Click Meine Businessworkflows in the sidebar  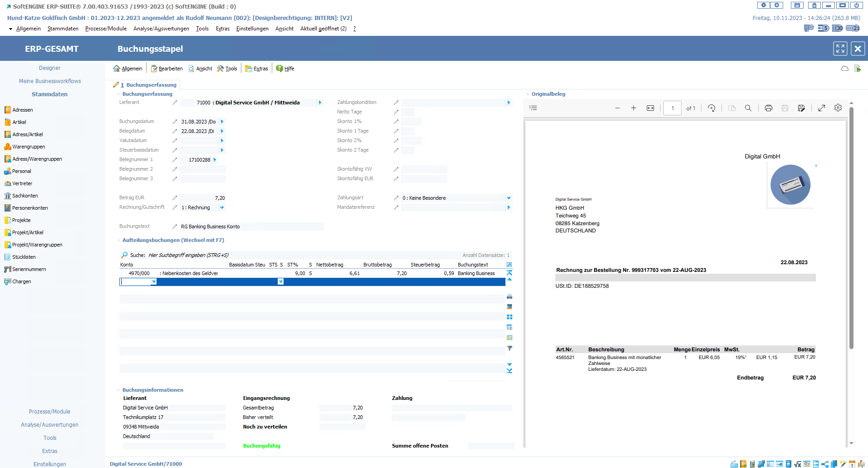coord(50,81)
